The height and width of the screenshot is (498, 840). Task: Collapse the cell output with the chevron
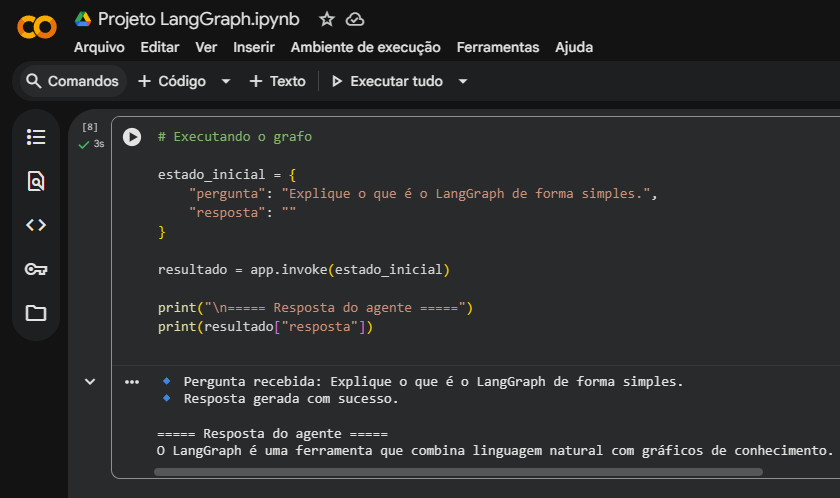click(x=90, y=382)
